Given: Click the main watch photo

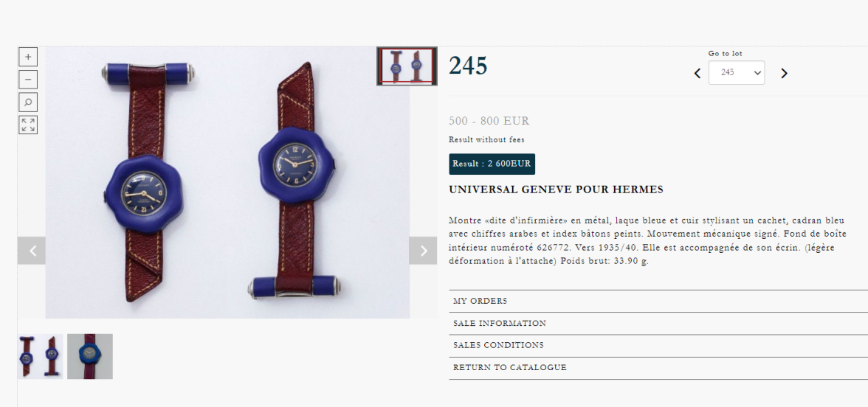Looking at the screenshot, I should tap(227, 183).
